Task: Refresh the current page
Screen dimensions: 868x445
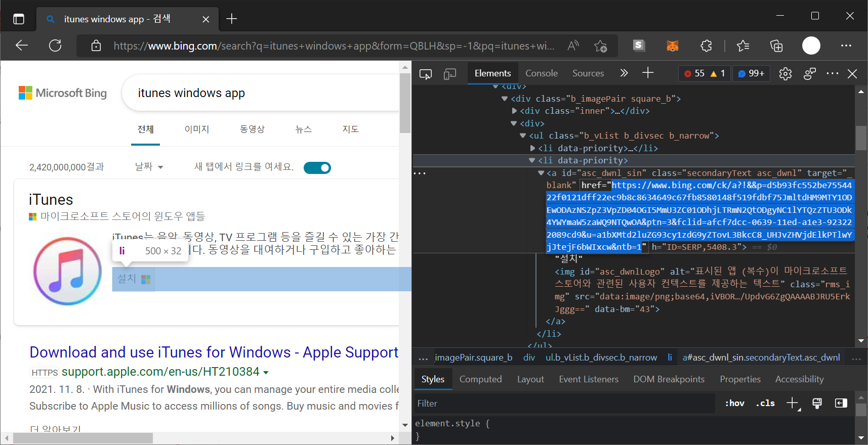Action: pyautogui.click(x=55, y=46)
